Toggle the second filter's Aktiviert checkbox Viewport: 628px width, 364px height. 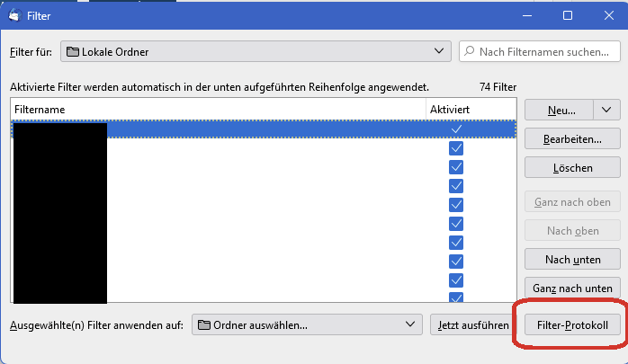click(456, 148)
